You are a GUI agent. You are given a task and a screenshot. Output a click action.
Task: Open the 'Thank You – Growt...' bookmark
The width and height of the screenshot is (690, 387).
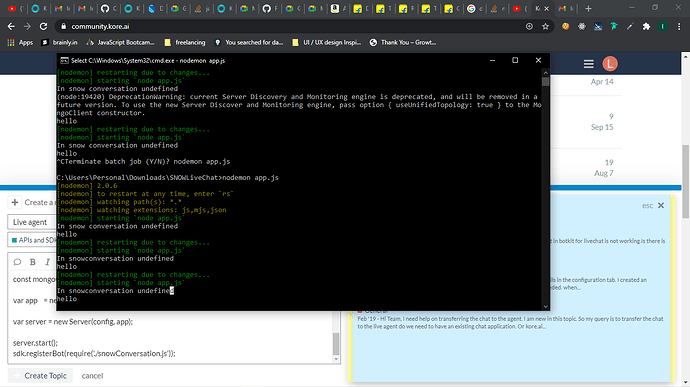coord(403,42)
